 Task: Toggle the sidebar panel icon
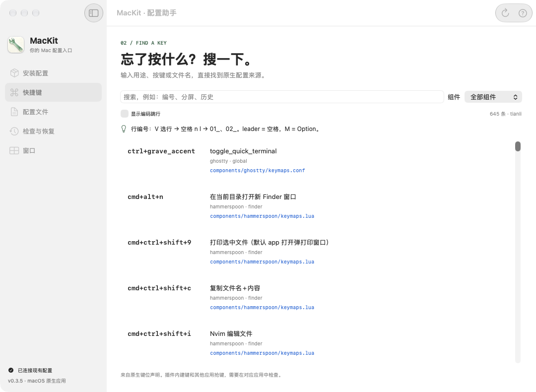[94, 13]
